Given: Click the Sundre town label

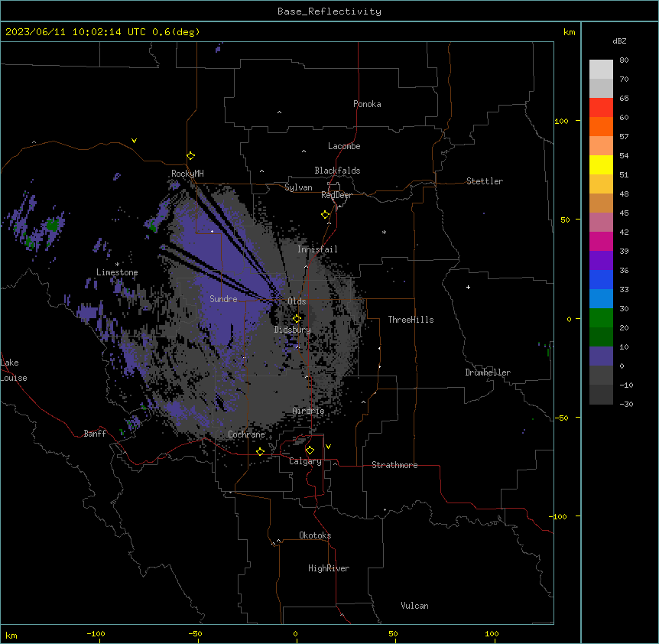Looking at the screenshot, I should click(223, 299).
